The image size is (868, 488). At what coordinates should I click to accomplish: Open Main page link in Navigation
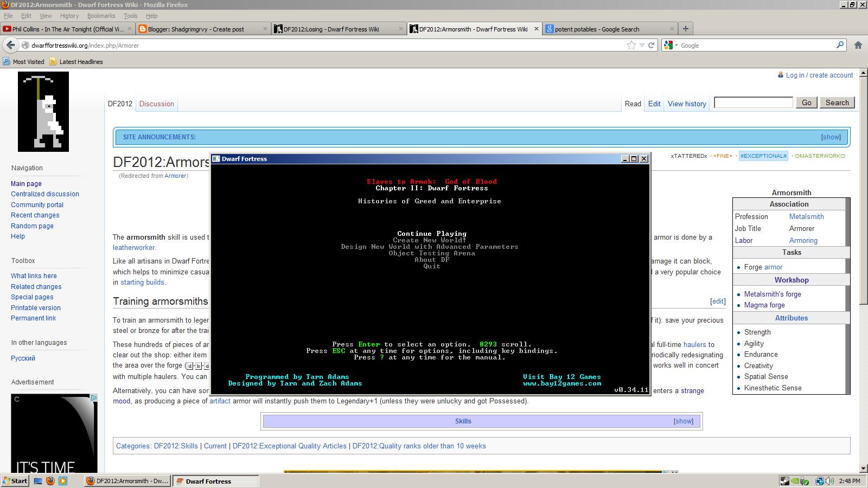pyautogui.click(x=26, y=184)
